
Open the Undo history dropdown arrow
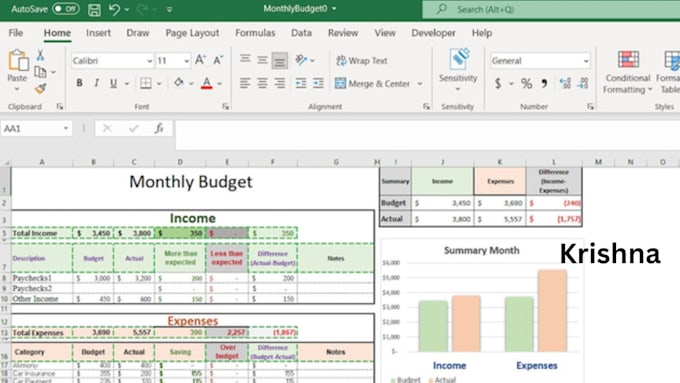tap(127, 9)
